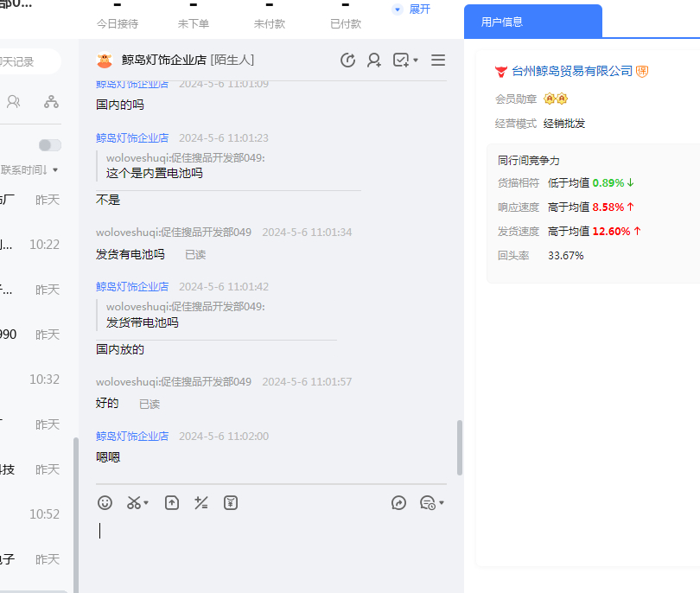Click the file upload icon in toolbar

pyautogui.click(x=172, y=502)
